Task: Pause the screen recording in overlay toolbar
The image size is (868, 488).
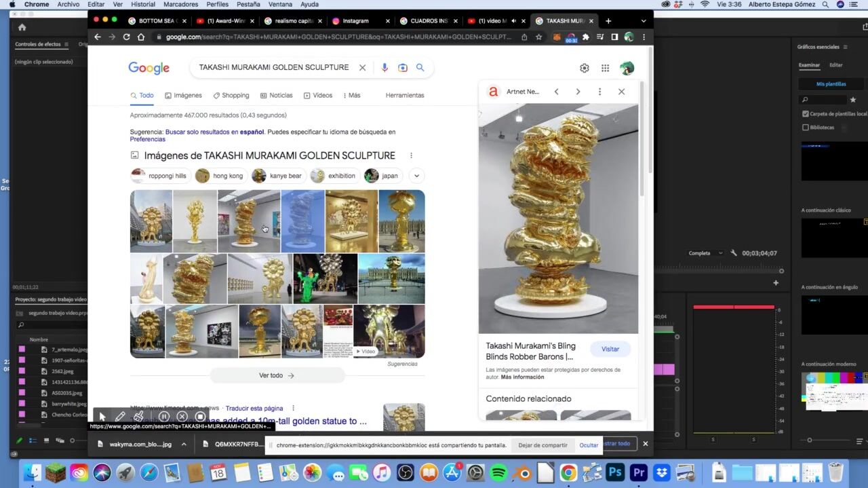Action: 164,417
